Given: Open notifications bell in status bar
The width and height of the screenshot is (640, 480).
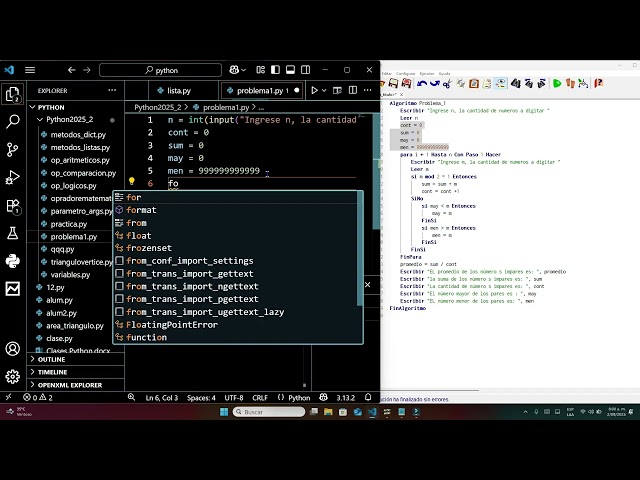Looking at the screenshot, I should 368,397.
